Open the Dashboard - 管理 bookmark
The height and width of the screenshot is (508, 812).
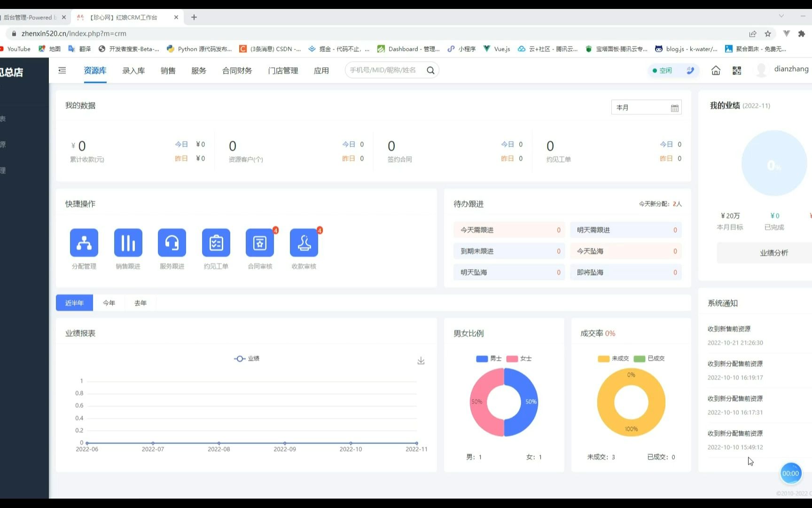[x=408, y=49]
